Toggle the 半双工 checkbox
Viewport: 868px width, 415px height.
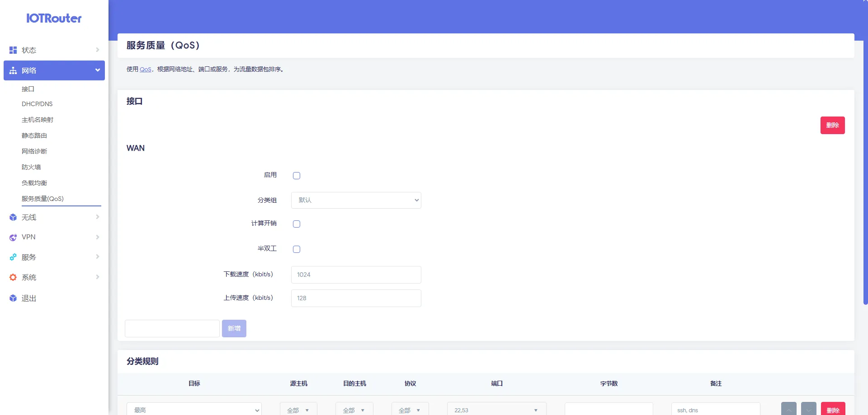[x=297, y=249]
